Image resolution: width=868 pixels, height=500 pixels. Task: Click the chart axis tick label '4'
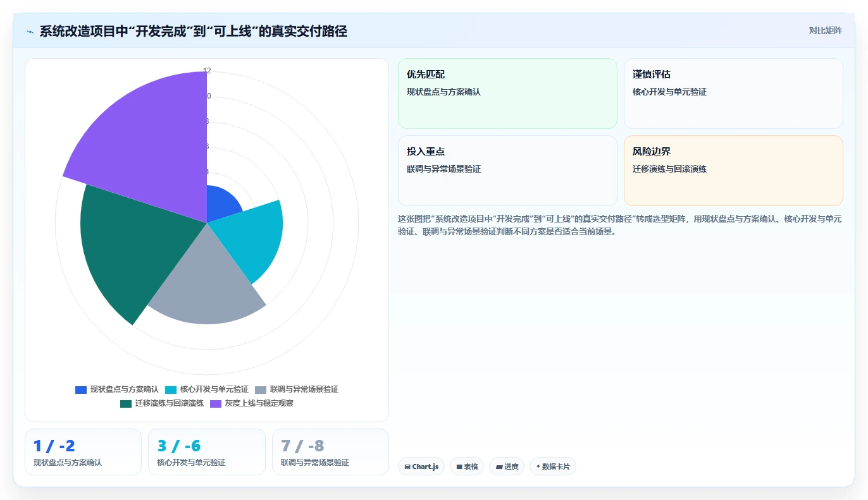pos(207,172)
